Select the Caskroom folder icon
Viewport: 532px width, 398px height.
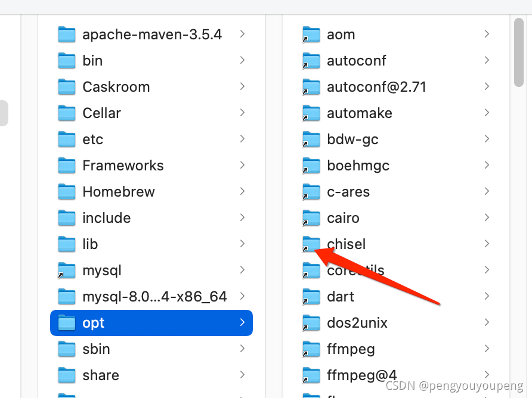tap(67, 87)
